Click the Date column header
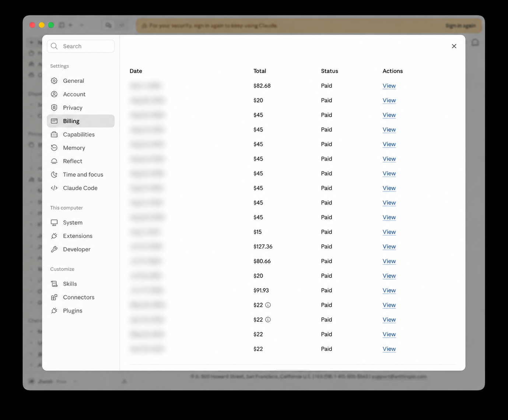Viewport: 508px width, 420px height. click(x=136, y=71)
